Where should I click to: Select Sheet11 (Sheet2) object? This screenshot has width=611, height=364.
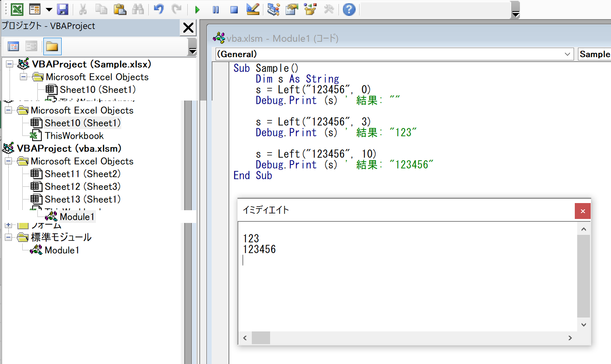82,174
